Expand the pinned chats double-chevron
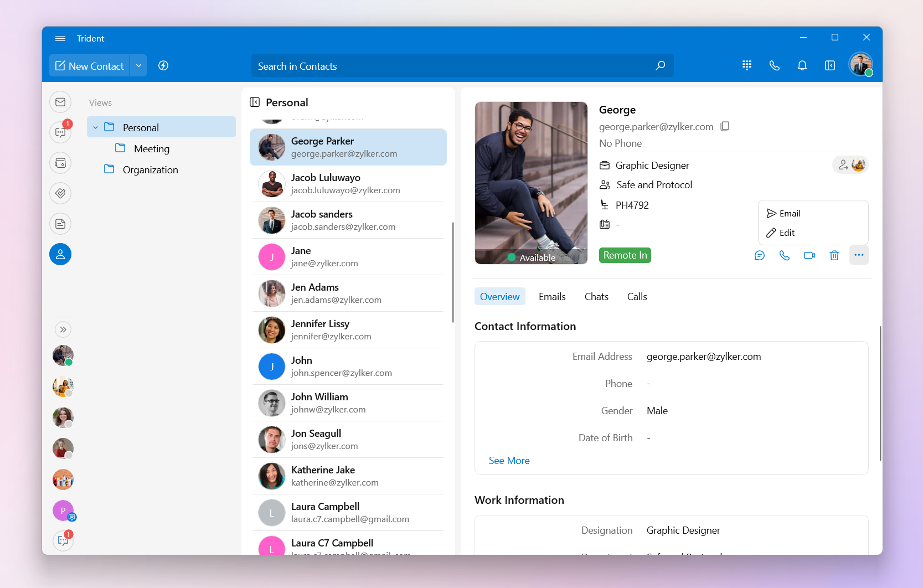 tap(63, 329)
